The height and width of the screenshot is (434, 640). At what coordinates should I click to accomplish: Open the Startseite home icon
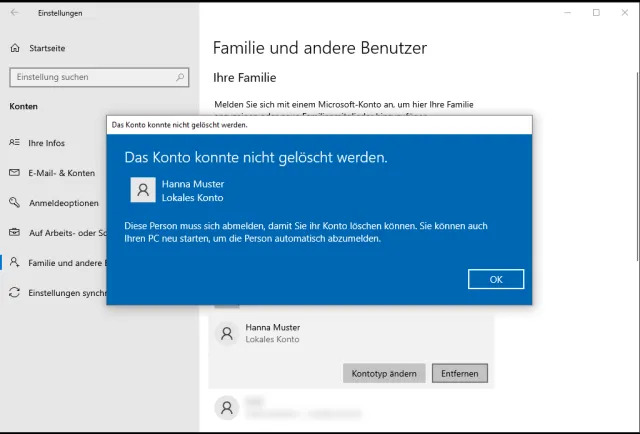point(15,48)
